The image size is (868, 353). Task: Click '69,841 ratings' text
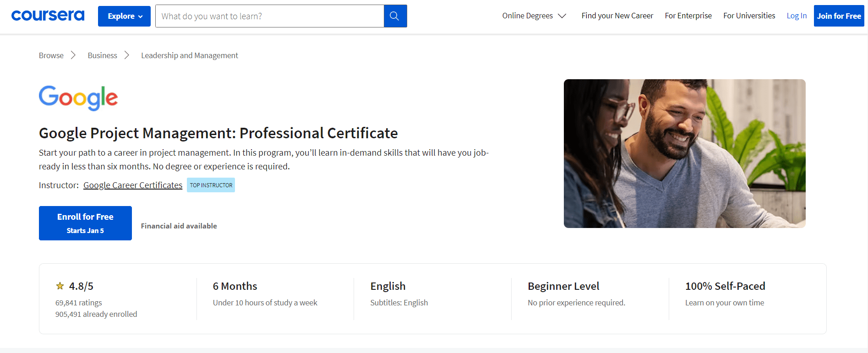79,303
